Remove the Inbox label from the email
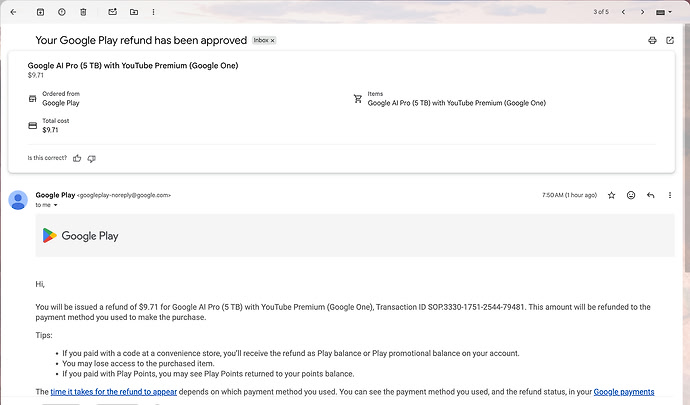The height and width of the screenshot is (405, 690). [272, 40]
